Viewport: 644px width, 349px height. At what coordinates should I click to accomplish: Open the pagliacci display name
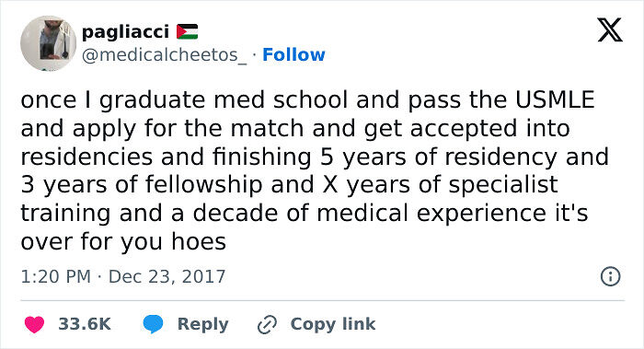coord(125,32)
